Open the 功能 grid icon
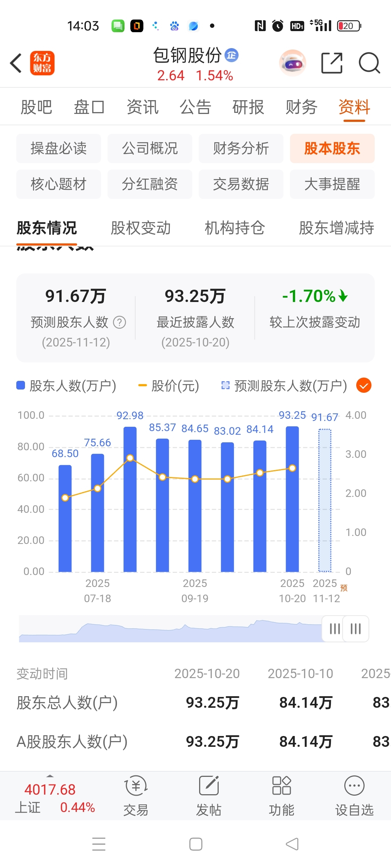Image resolution: width=391 pixels, height=868 pixels. (x=282, y=786)
